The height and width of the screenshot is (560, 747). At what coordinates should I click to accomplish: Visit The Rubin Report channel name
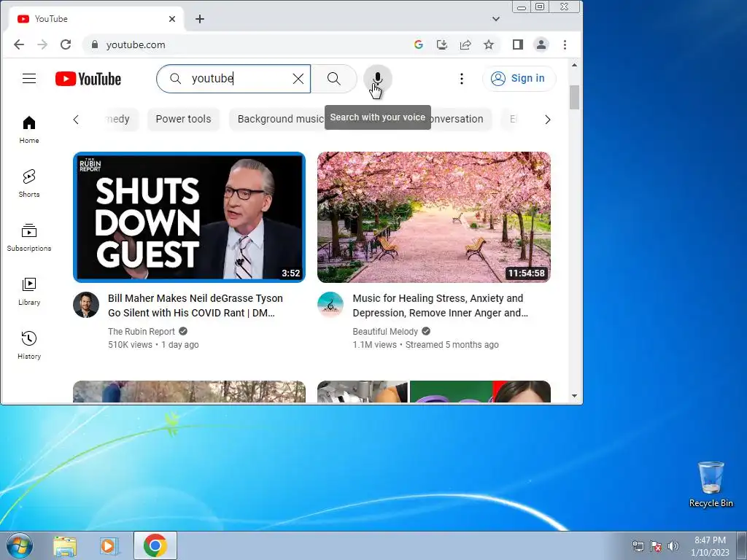point(142,332)
